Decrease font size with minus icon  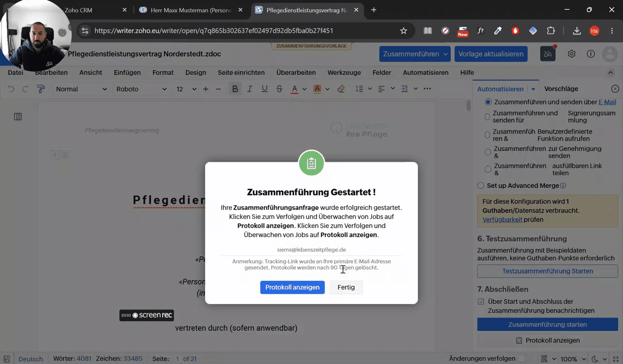coord(218,89)
